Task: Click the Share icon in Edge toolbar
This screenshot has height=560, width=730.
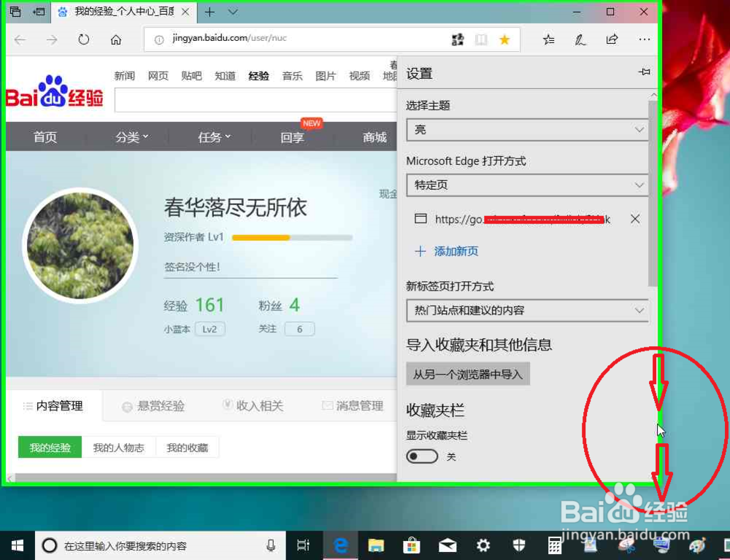Action: [612, 39]
